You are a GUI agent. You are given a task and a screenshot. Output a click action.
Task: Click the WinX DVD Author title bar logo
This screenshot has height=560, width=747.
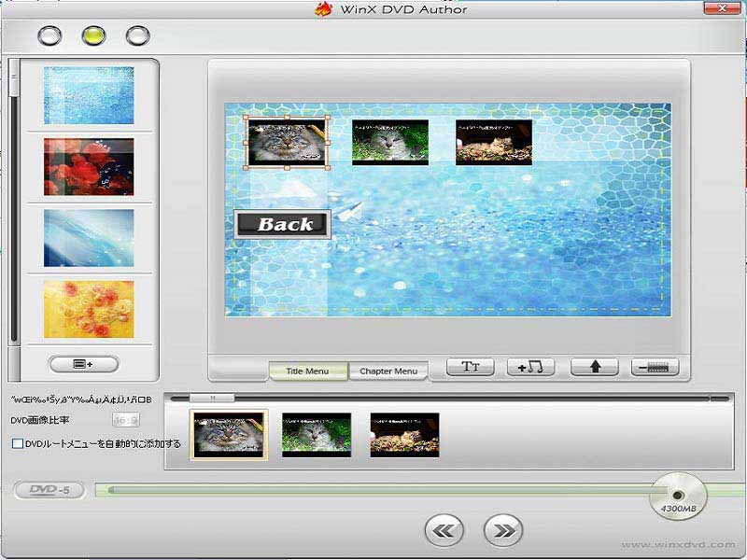pos(324,12)
